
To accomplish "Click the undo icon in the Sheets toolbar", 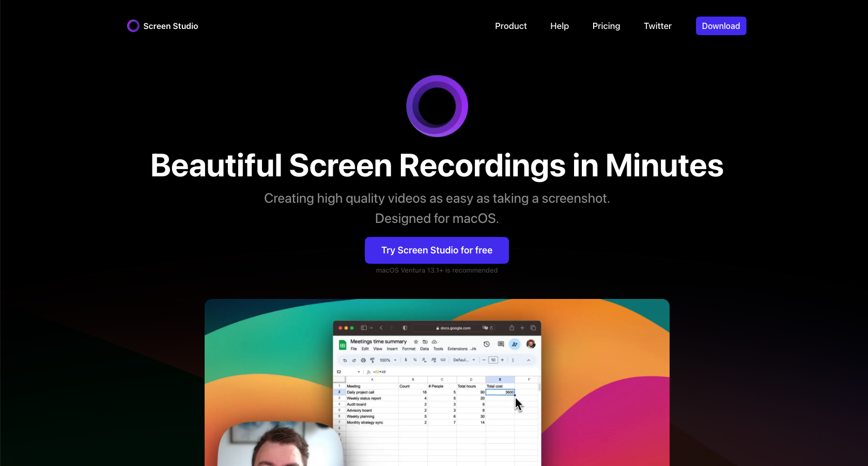I will pos(345,360).
